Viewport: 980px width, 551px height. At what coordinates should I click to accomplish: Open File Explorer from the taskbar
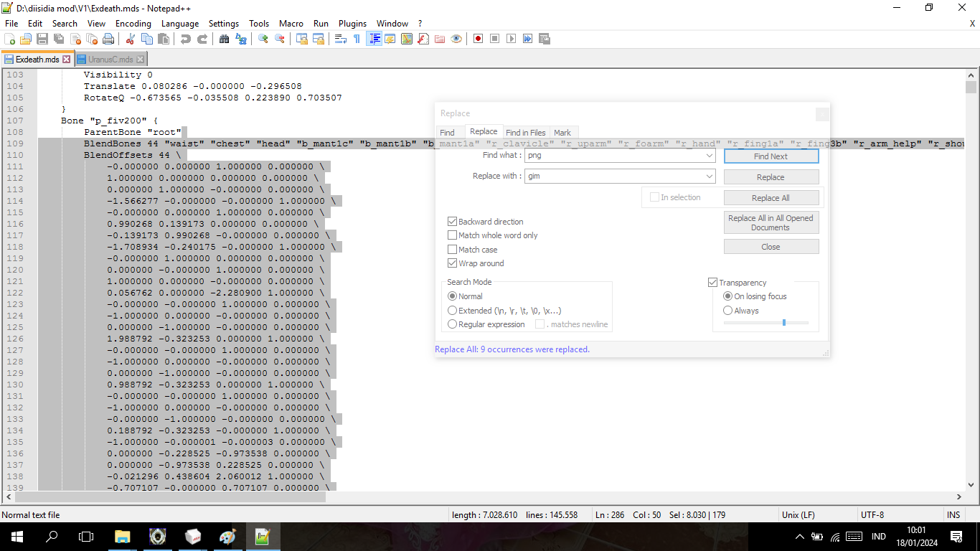pyautogui.click(x=123, y=537)
